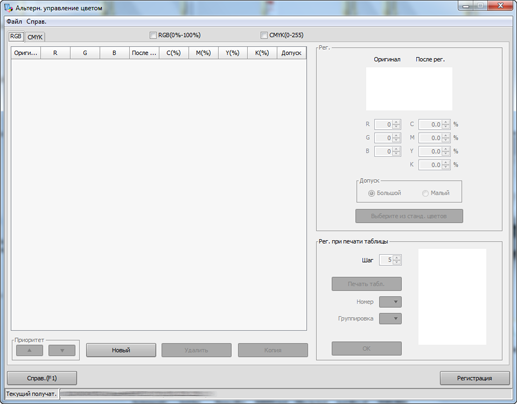This screenshot has height=404, width=517.
Task: Increase the G value with spinner
Action: 396,135
